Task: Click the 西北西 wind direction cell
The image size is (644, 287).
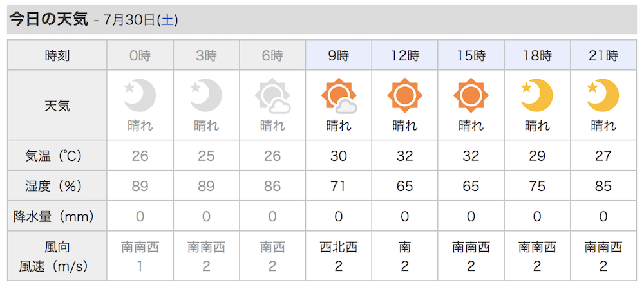Action: click(x=339, y=247)
